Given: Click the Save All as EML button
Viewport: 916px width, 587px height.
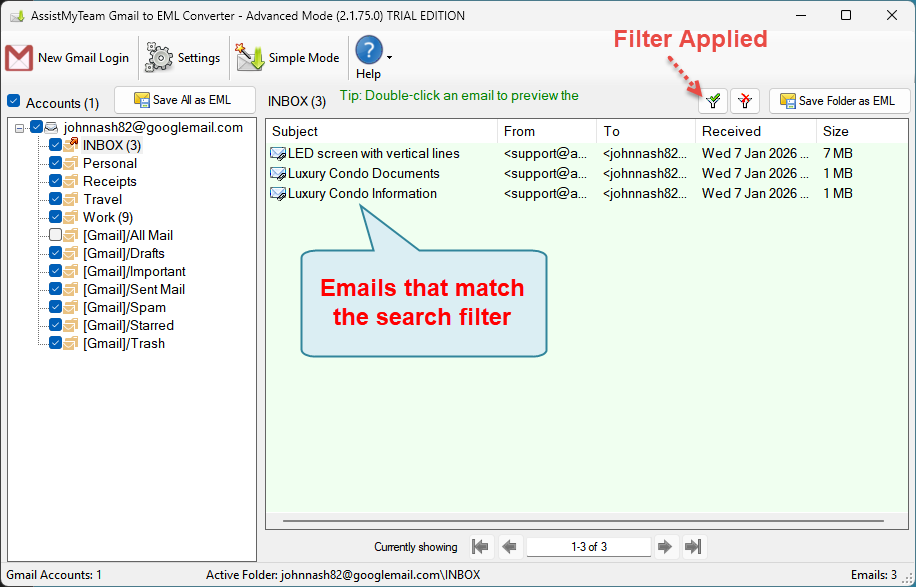Looking at the screenshot, I should [x=185, y=100].
